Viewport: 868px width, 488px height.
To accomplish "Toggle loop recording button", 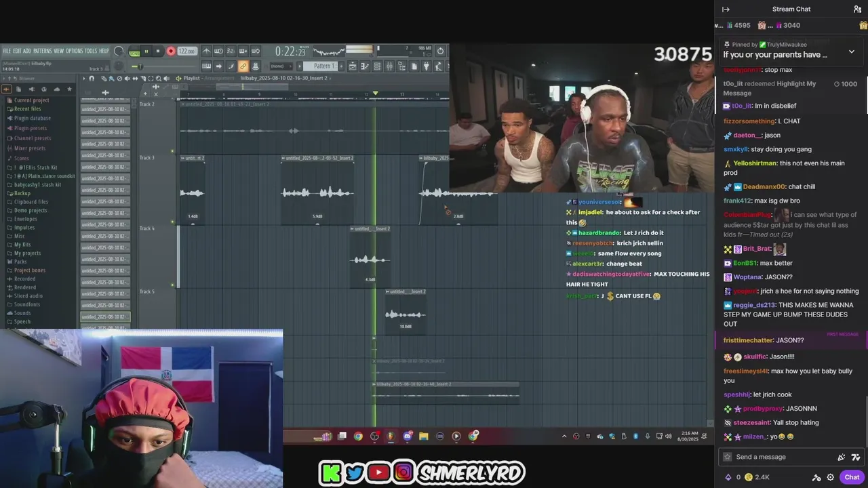I will 255,51.
